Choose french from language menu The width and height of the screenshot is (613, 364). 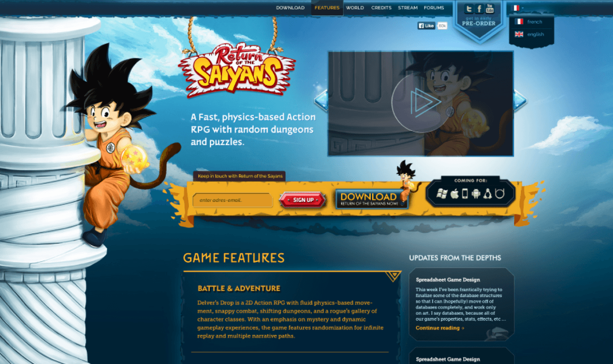[535, 22]
